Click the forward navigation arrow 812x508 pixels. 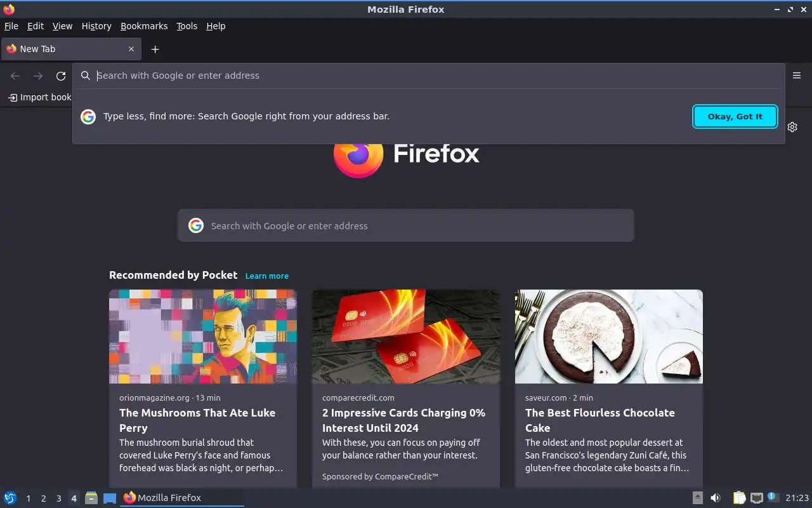tap(38, 76)
